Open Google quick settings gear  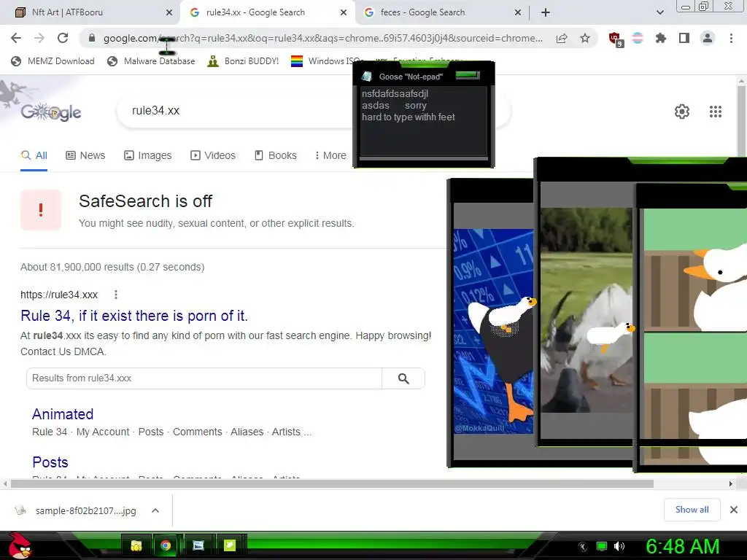tap(682, 112)
